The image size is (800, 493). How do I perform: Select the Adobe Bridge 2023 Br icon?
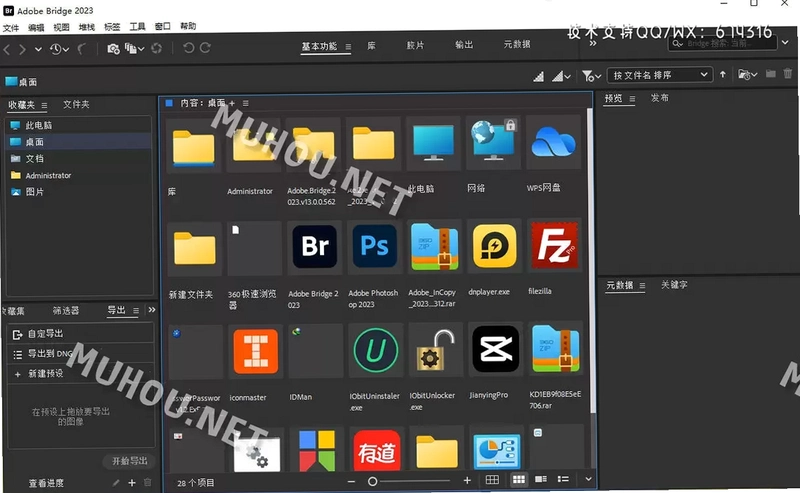click(x=314, y=246)
